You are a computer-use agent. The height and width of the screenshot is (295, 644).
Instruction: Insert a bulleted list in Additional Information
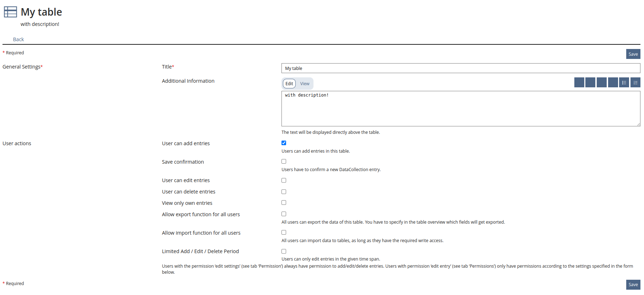tap(624, 83)
